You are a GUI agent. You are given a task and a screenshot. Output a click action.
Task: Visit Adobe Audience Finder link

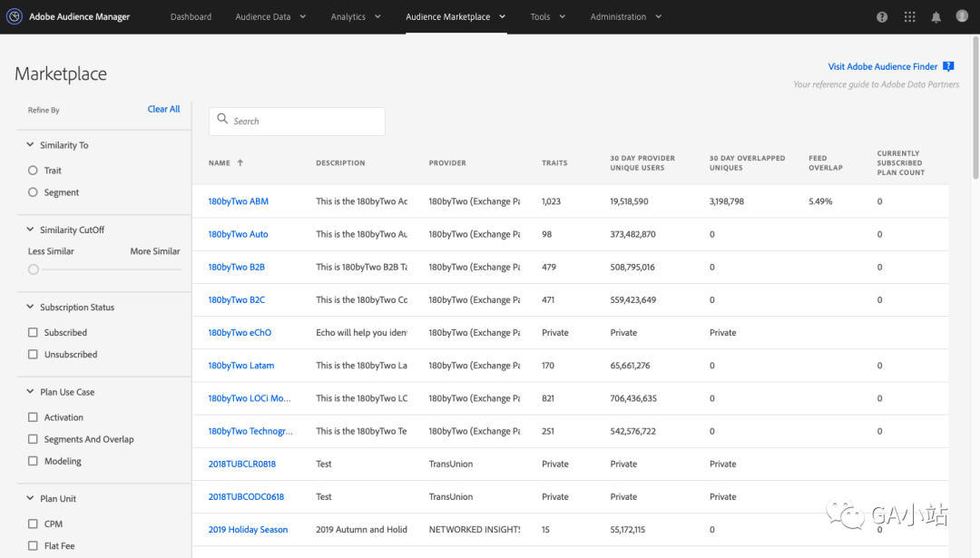pos(883,66)
